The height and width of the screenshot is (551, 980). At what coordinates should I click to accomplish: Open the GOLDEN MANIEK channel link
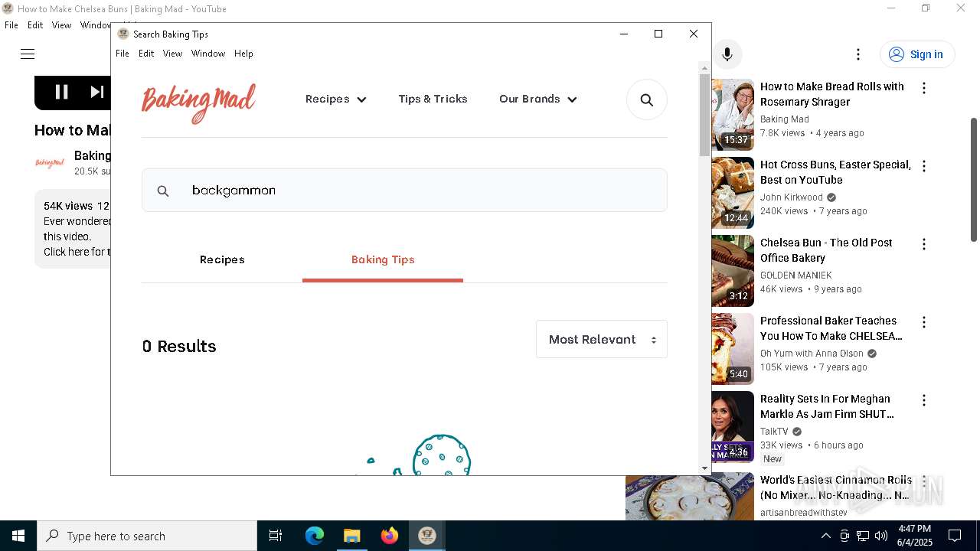click(796, 275)
